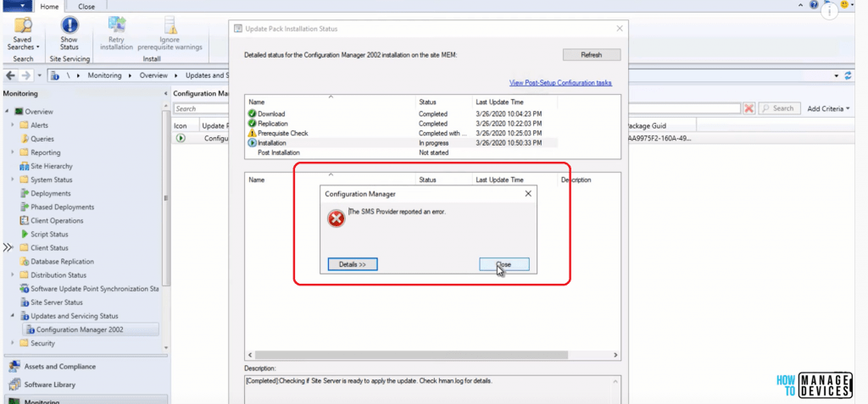Expand the Client Status tree node
The image size is (868, 404).
[12, 247]
